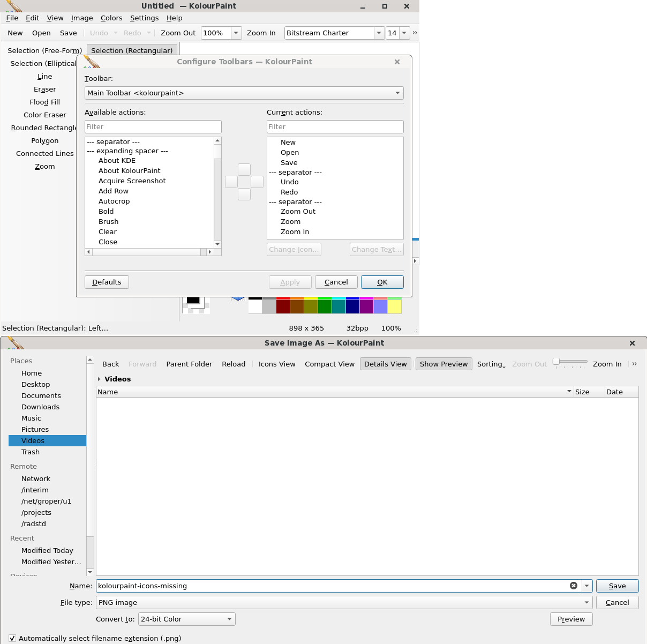647x644 pixels.
Task: Open the File type PNG image dropdown
Action: coord(344,602)
